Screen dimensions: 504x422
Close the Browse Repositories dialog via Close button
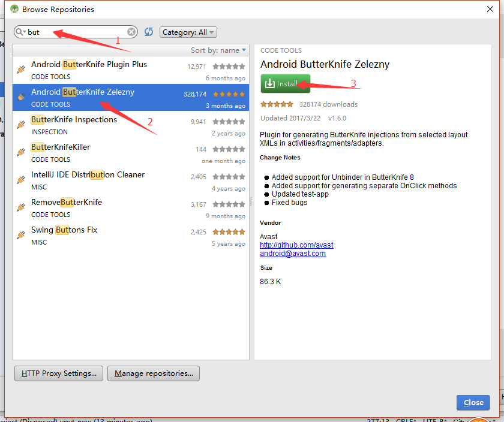473,403
